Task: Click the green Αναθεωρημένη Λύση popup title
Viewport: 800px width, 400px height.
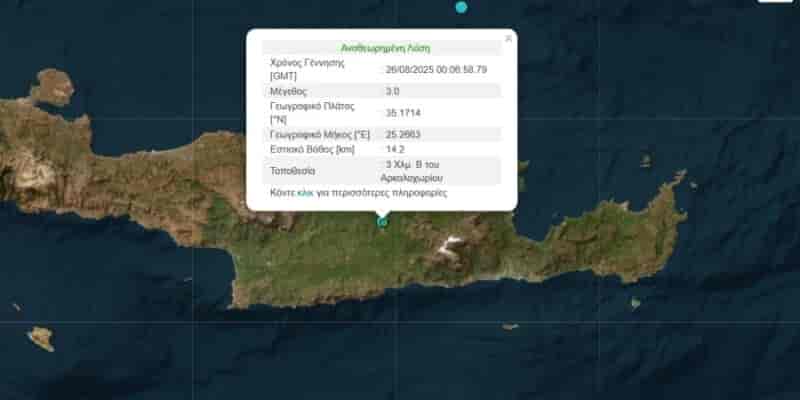Action: point(386,48)
